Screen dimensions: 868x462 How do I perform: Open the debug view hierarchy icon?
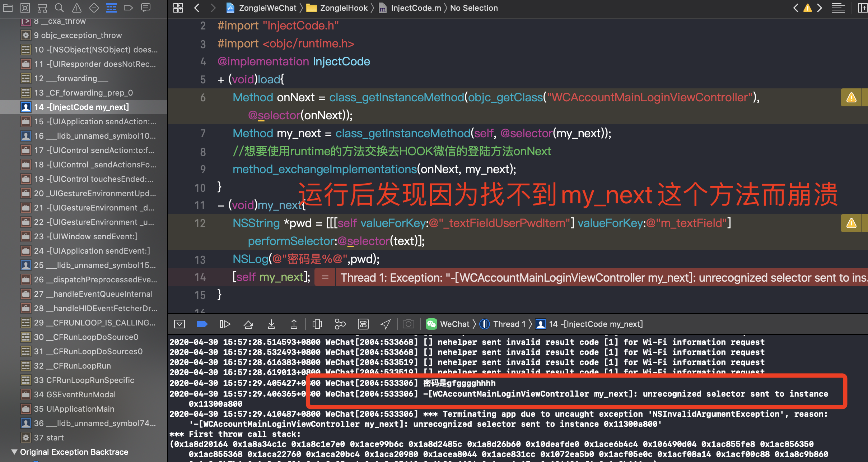[x=317, y=324]
